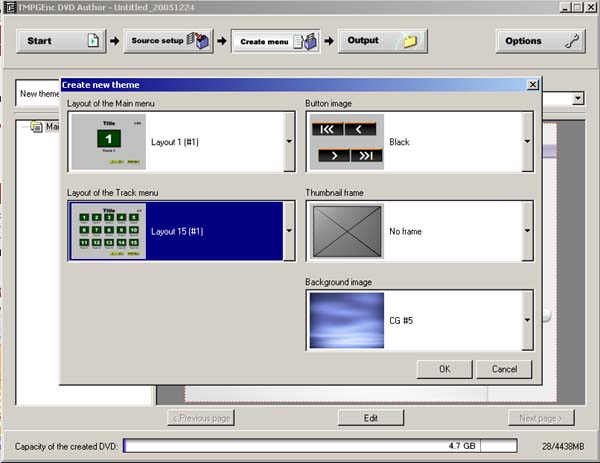Screen dimensions: 600x463
Task: Click the Output folder icon
Action: [x=410, y=41]
